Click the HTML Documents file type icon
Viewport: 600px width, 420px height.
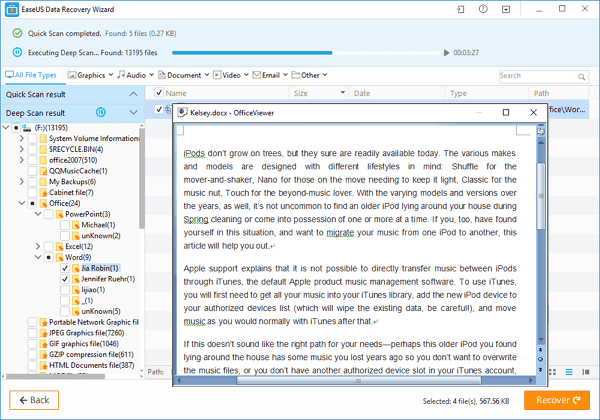tap(43, 365)
